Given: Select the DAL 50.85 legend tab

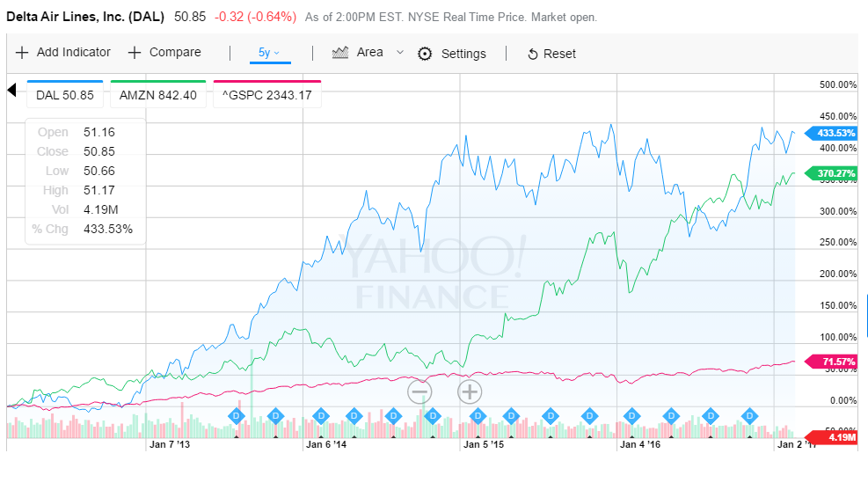Looking at the screenshot, I should tap(65, 94).
